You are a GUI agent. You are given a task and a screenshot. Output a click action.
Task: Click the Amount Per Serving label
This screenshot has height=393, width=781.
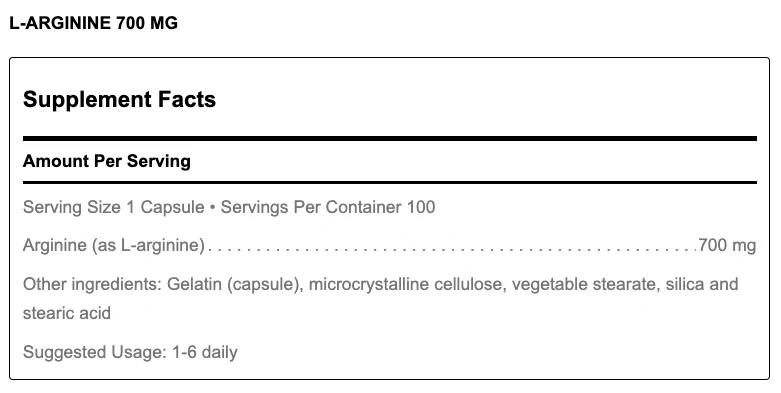[x=107, y=161]
